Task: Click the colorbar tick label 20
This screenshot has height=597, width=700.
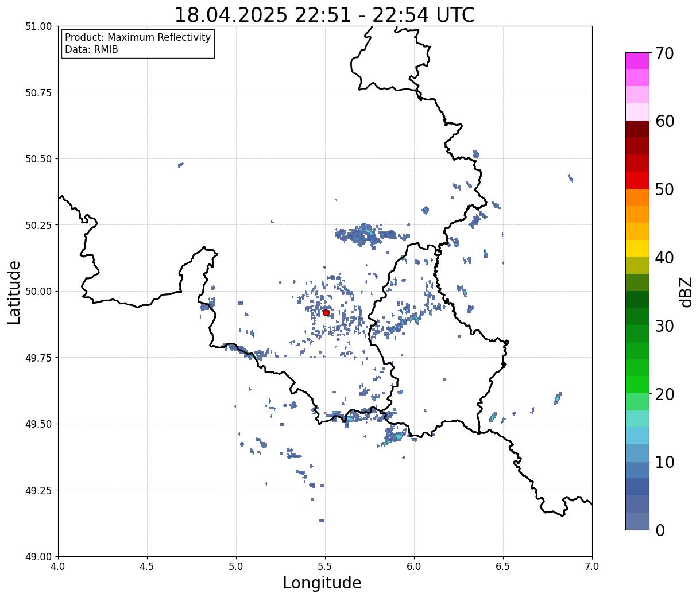Action: click(664, 394)
